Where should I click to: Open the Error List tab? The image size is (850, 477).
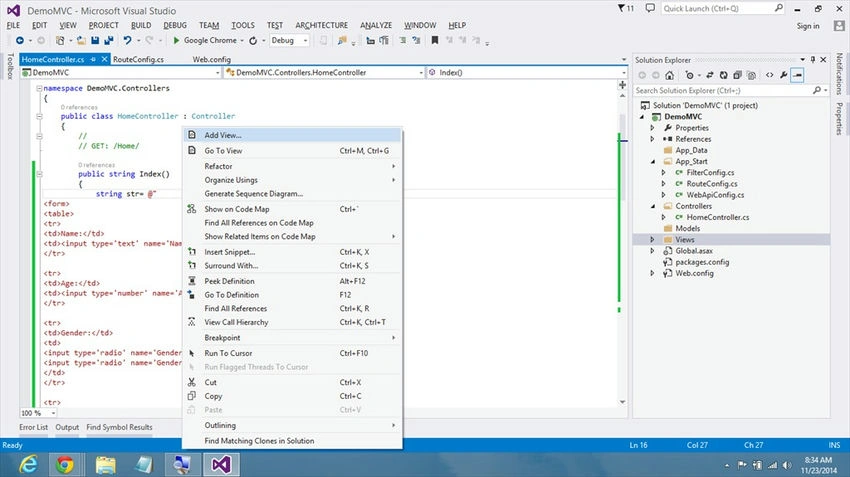click(x=34, y=427)
